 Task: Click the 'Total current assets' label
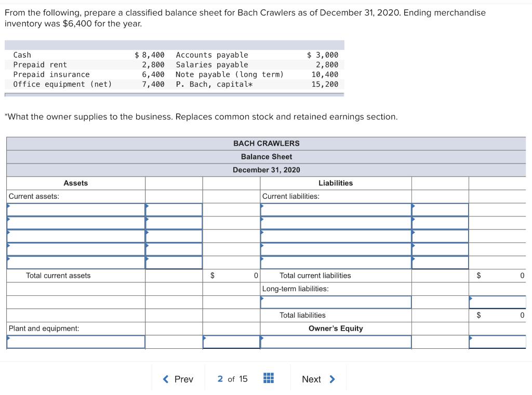[x=58, y=275]
